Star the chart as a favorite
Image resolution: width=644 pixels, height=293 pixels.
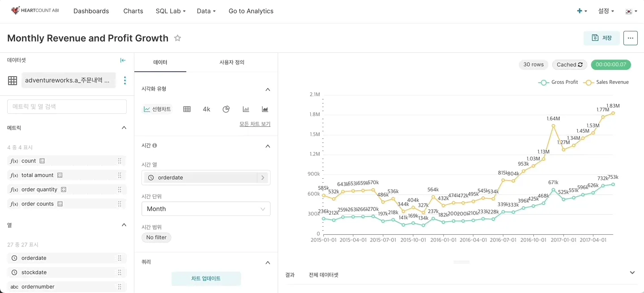pos(177,38)
